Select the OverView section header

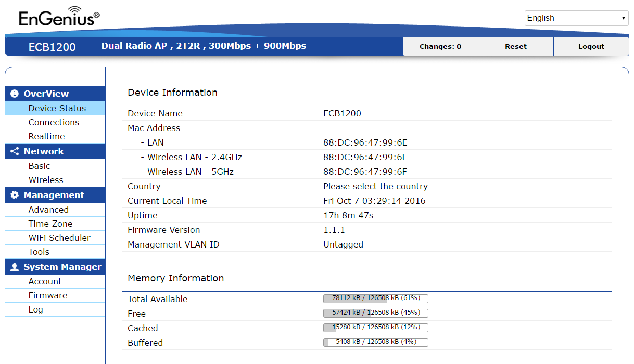click(55, 94)
